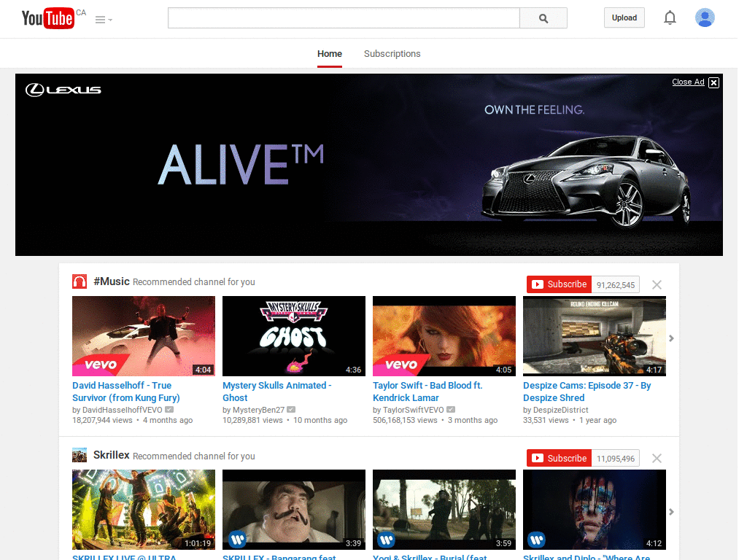The width and height of the screenshot is (747, 560).
Task: Subscribe to the #Music channel
Action: point(560,284)
